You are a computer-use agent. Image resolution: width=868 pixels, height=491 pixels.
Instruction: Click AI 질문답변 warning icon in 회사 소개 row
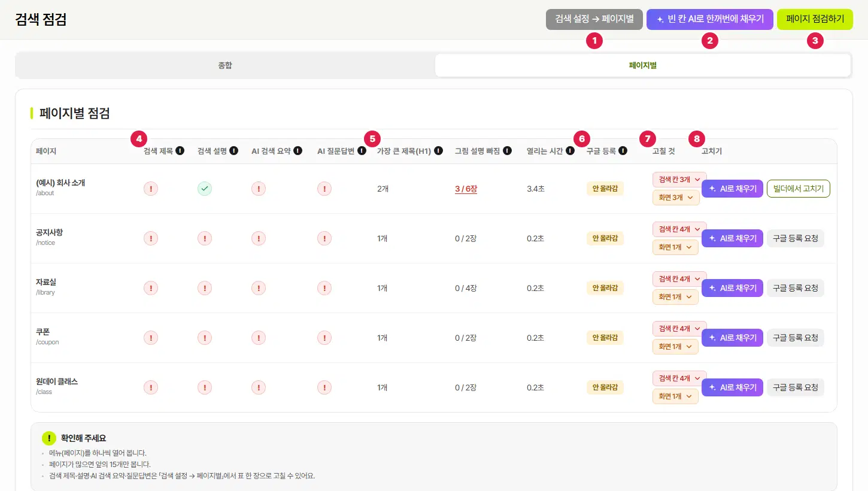point(324,189)
